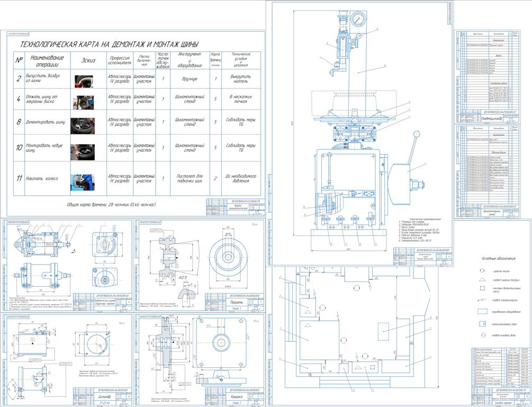This screenshot has height=407, width=532.
Task: Select the 'Профессия исполнителя' column header
Action: pyautogui.click(x=120, y=60)
